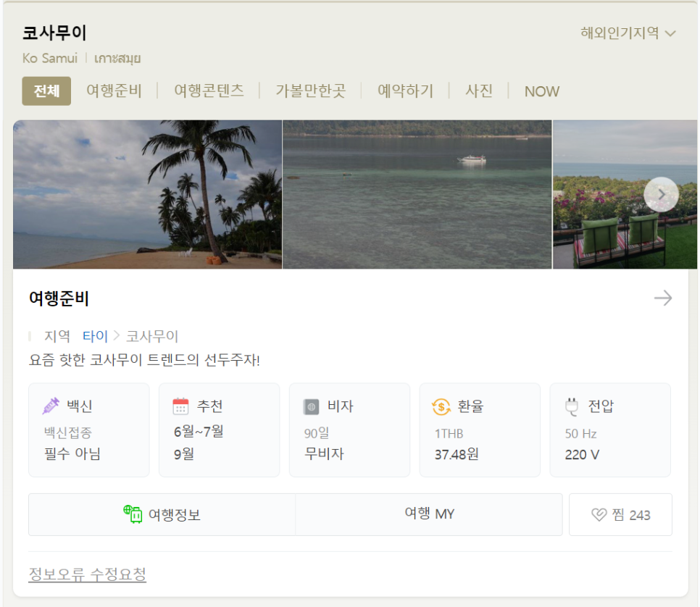Click the 50 Hz frequency text
700x607 pixels.
point(580,433)
